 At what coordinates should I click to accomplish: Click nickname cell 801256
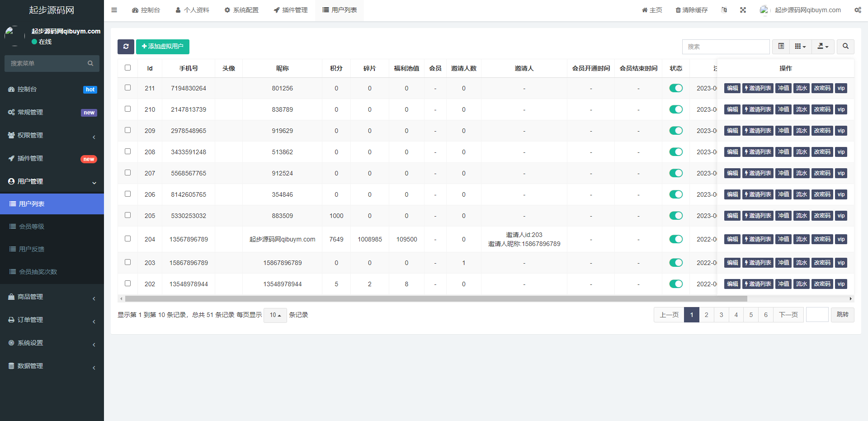pyautogui.click(x=283, y=88)
